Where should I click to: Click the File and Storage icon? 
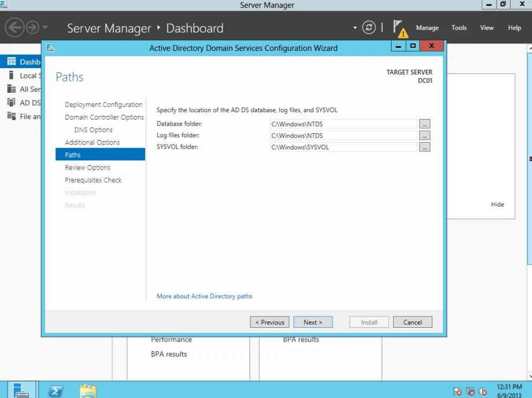(x=12, y=116)
